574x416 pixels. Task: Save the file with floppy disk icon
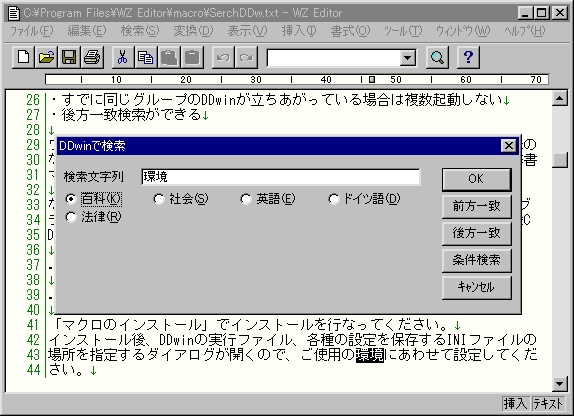(x=69, y=57)
